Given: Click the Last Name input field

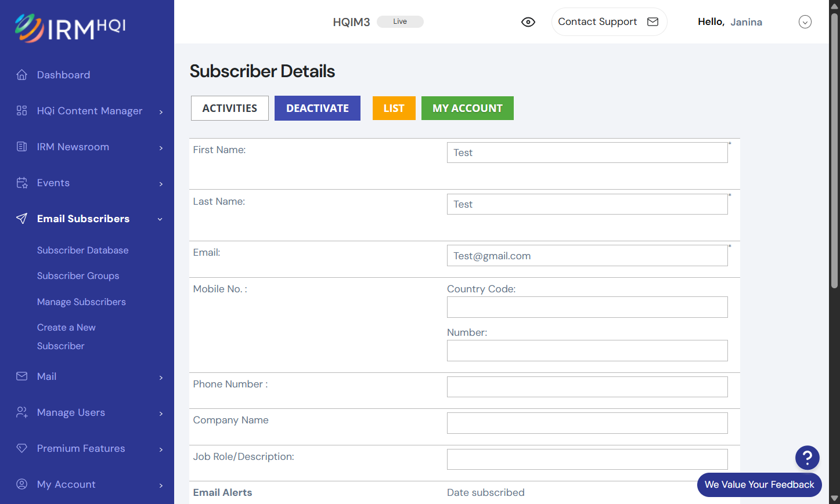Looking at the screenshot, I should [x=587, y=204].
